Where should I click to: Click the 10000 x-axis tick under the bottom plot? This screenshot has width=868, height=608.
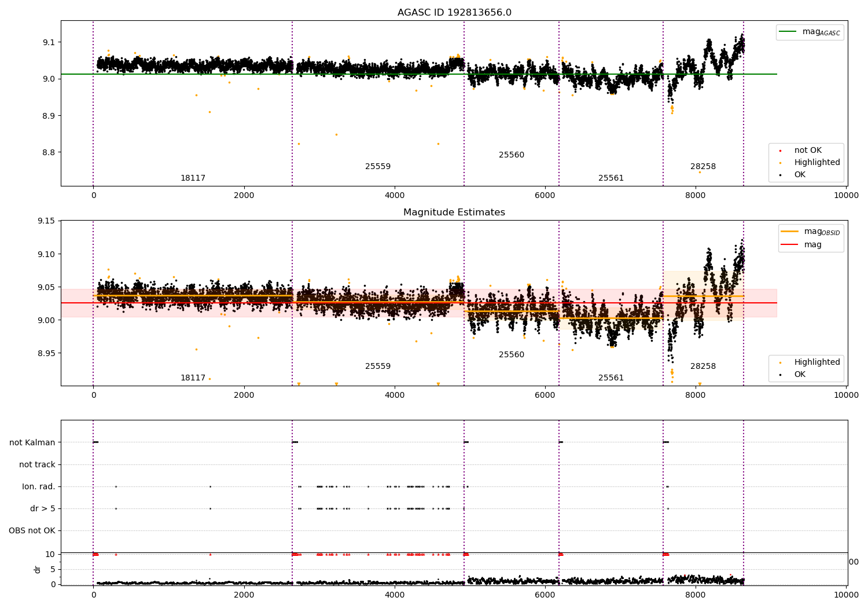846,595
